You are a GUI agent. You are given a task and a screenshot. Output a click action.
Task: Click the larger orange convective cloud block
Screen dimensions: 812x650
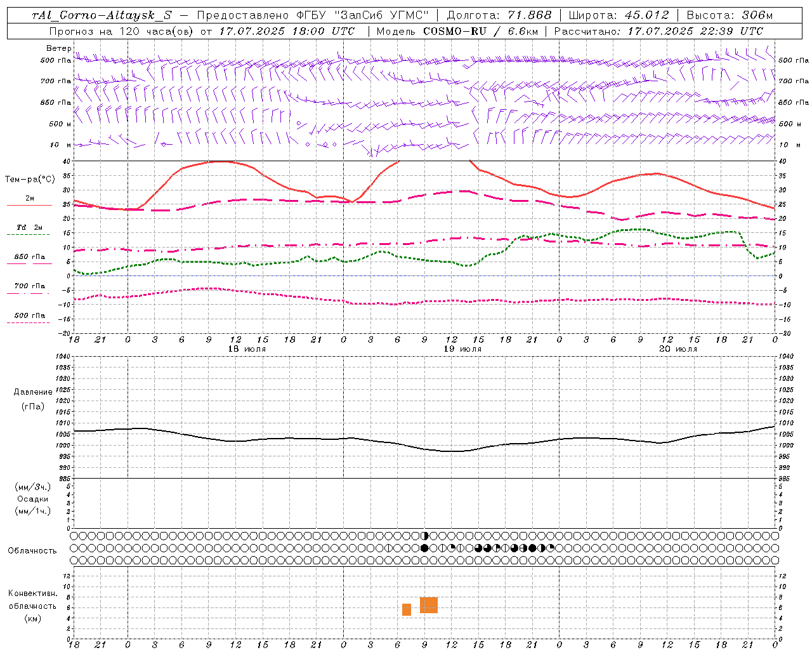(x=429, y=605)
